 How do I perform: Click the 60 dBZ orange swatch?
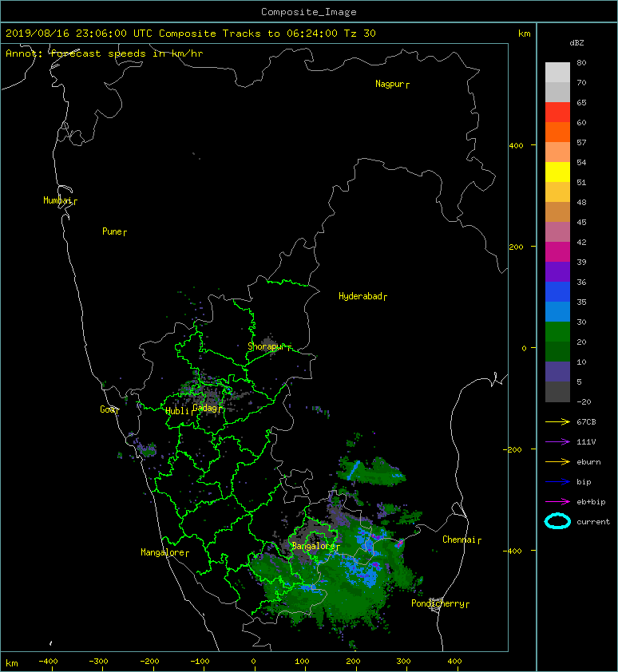[557, 132]
